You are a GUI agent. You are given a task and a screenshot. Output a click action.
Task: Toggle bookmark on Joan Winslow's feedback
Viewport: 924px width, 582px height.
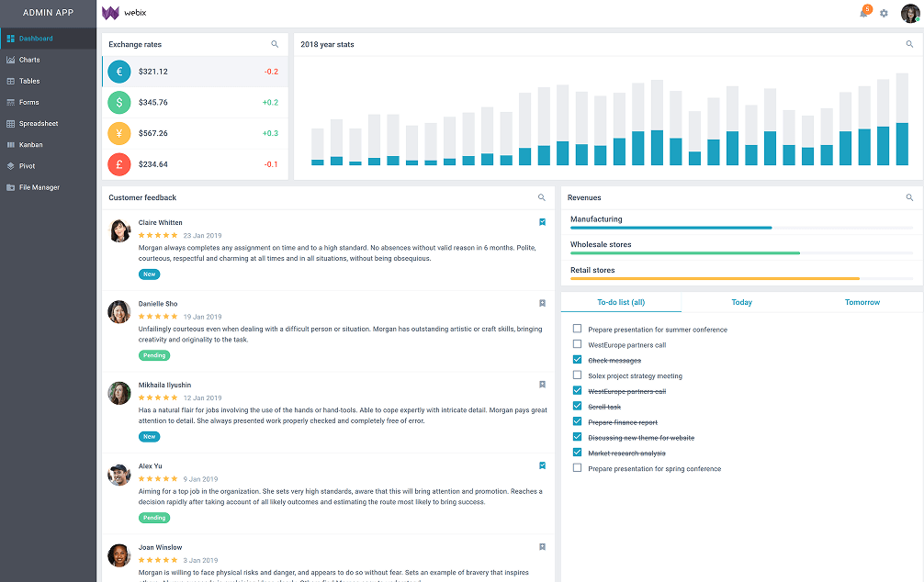click(x=542, y=546)
